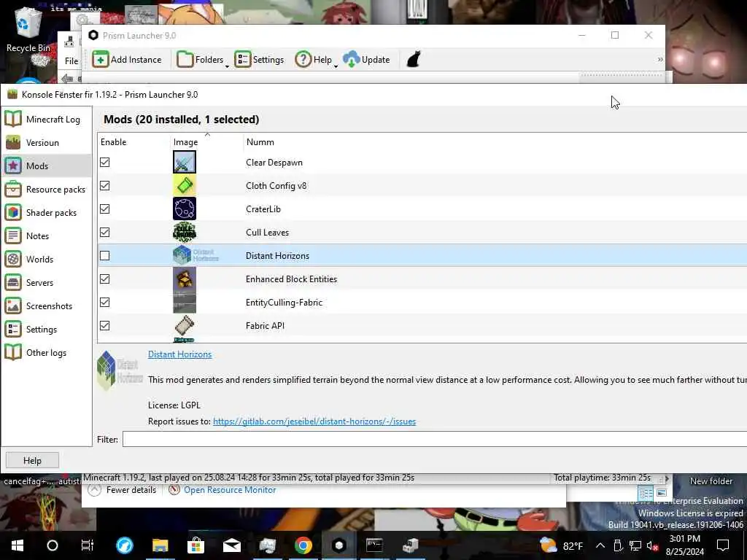Click the Clear Despawn mod image

tap(185, 163)
